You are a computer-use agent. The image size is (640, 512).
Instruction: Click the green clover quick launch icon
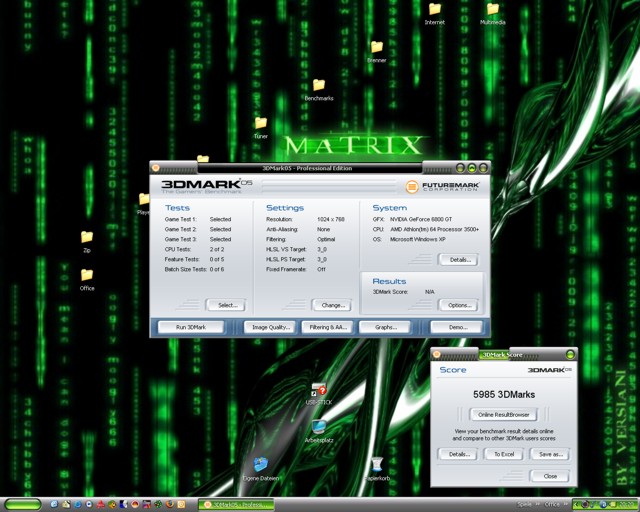tap(158, 504)
